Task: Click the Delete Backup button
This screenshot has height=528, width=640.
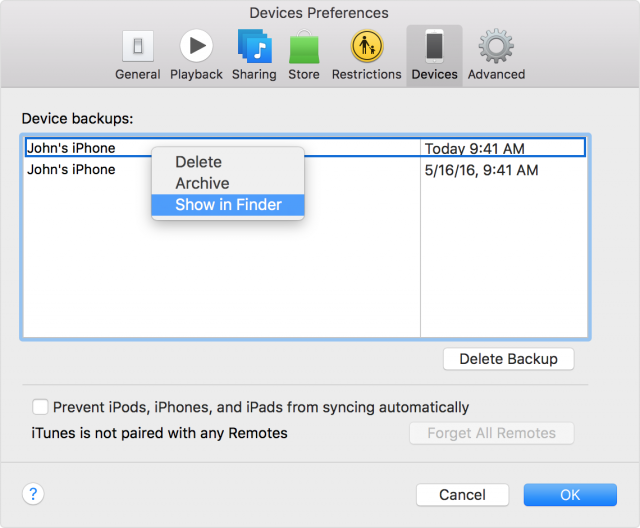Action: point(509,359)
